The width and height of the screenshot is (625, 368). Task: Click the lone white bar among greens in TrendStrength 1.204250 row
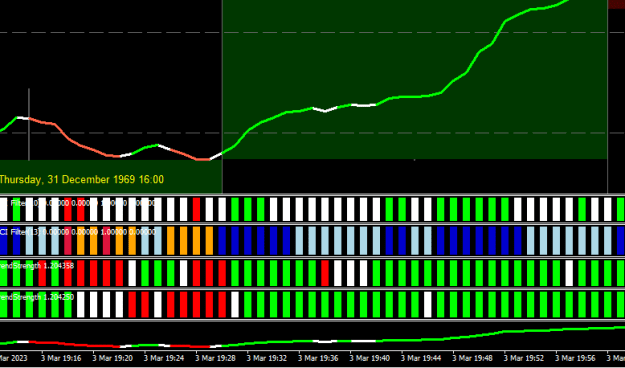click(x=428, y=304)
